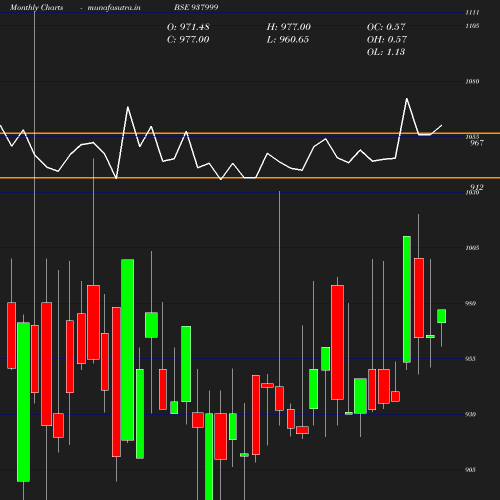Viewport: 500px width, 500px height.
Task: Click the 912 support level label
Action: pyautogui.click(x=477, y=187)
